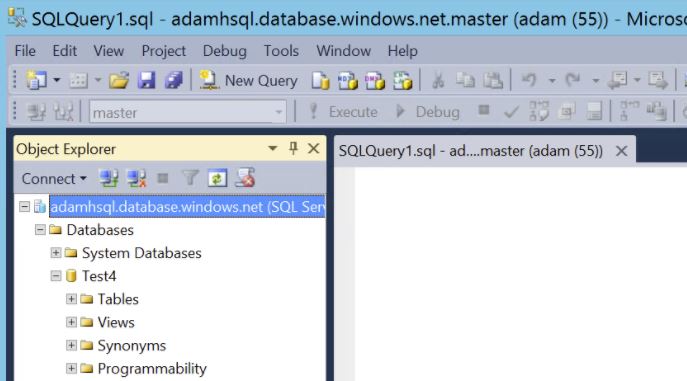Click the Save floppy disk icon
The image size is (687, 381).
(x=146, y=81)
